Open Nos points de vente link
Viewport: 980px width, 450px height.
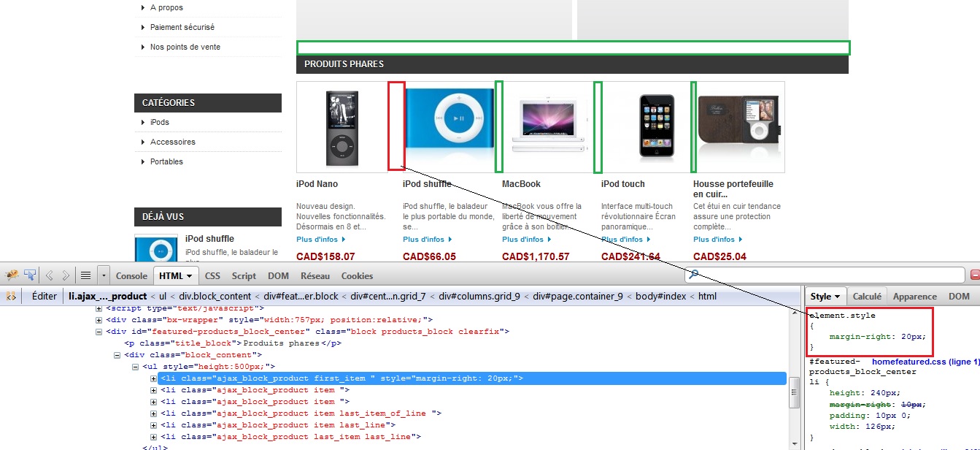pos(185,47)
